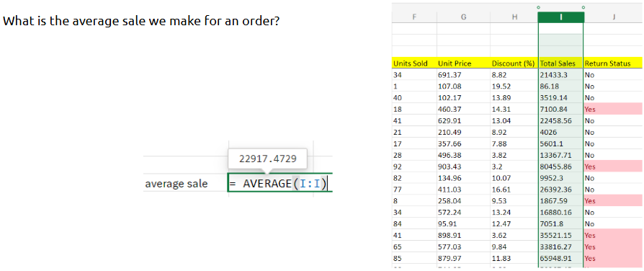The height and width of the screenshot is (271, 644).
Task: Click the 'average sale' label cell
Action: pos(185,183)
